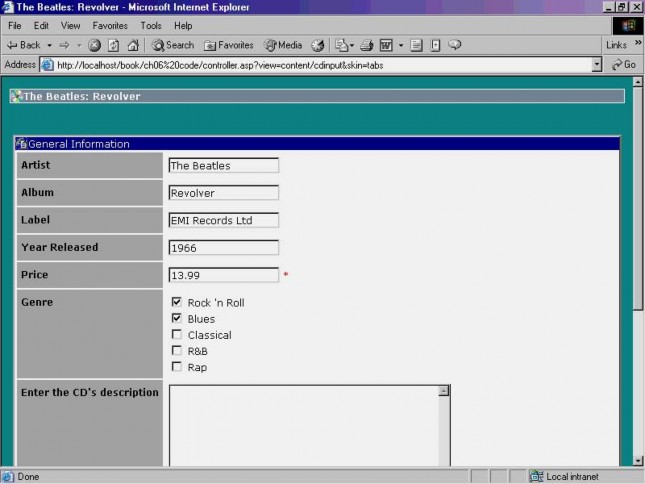Refresh the page with the Refresh icon
The height and width of the screenshot is (484, 645).
[x=114, y=45]
